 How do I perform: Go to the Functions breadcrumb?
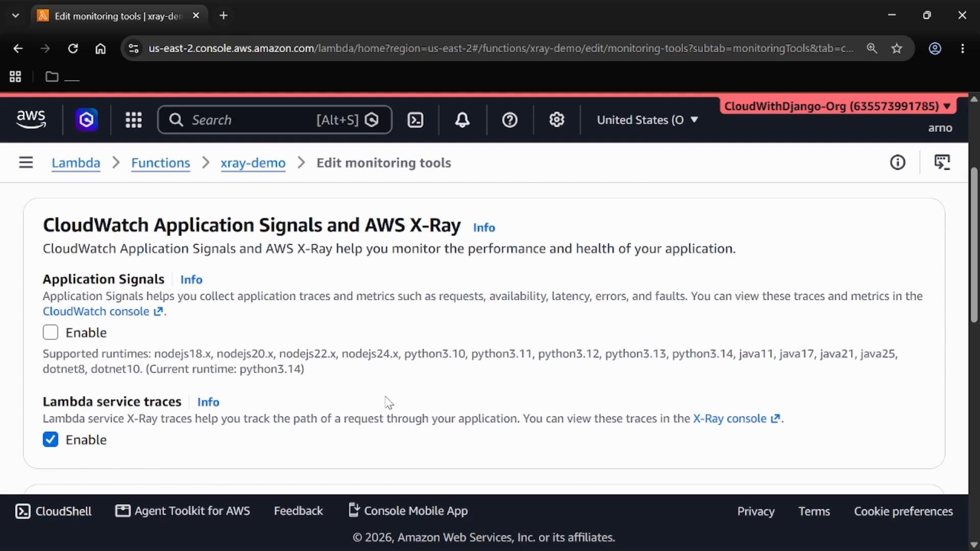pos(161,163)
